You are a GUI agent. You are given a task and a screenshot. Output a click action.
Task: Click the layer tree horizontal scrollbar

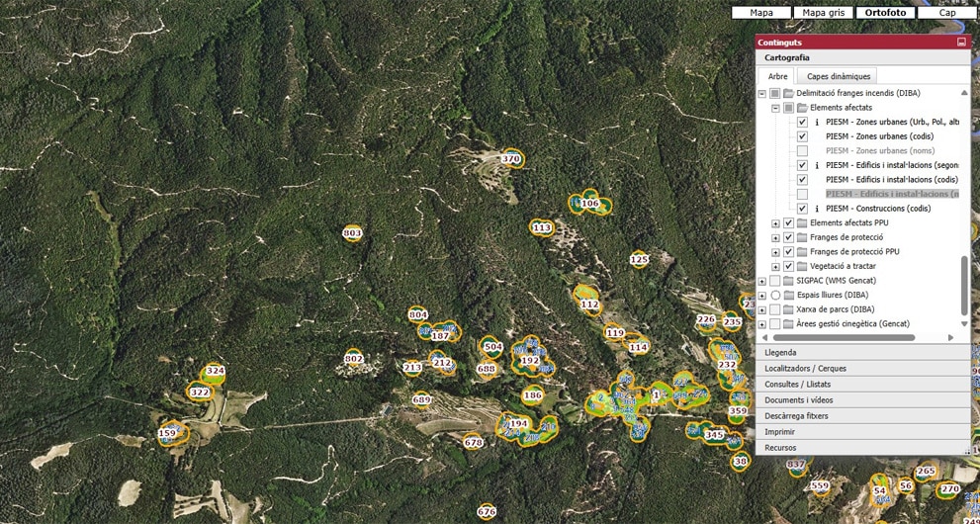[x=851, y=337]
